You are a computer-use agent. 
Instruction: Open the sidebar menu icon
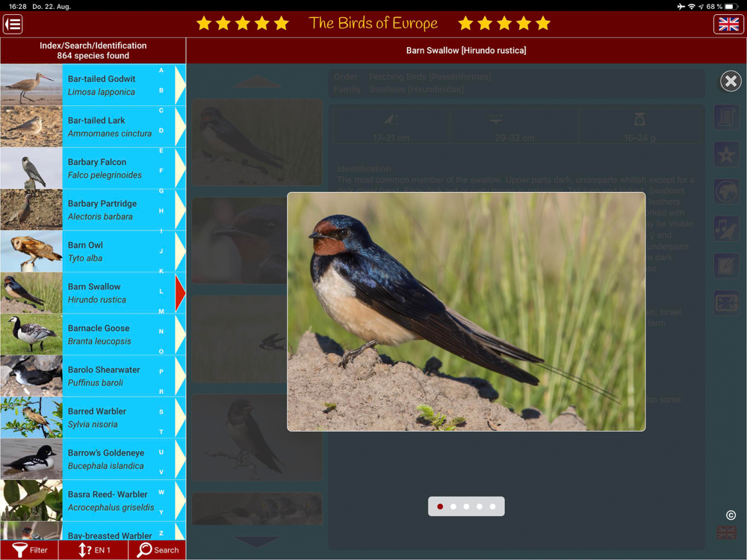(x=13, y=24)
